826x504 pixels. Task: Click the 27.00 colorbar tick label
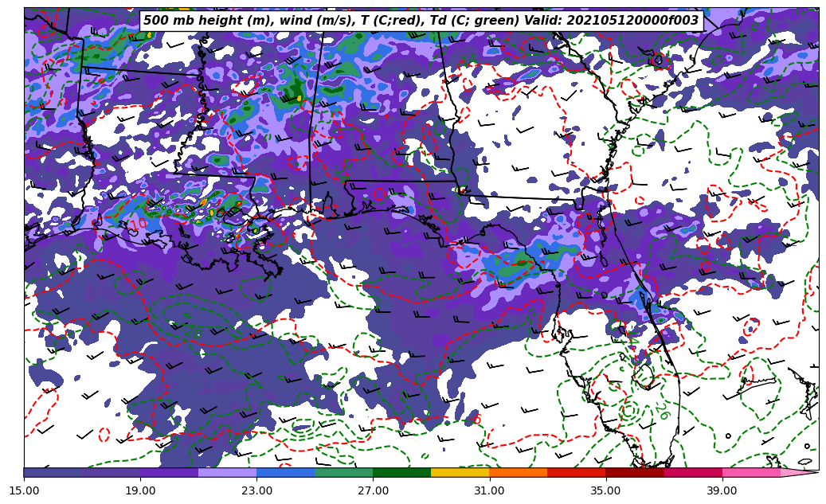(x=373, y=490)
